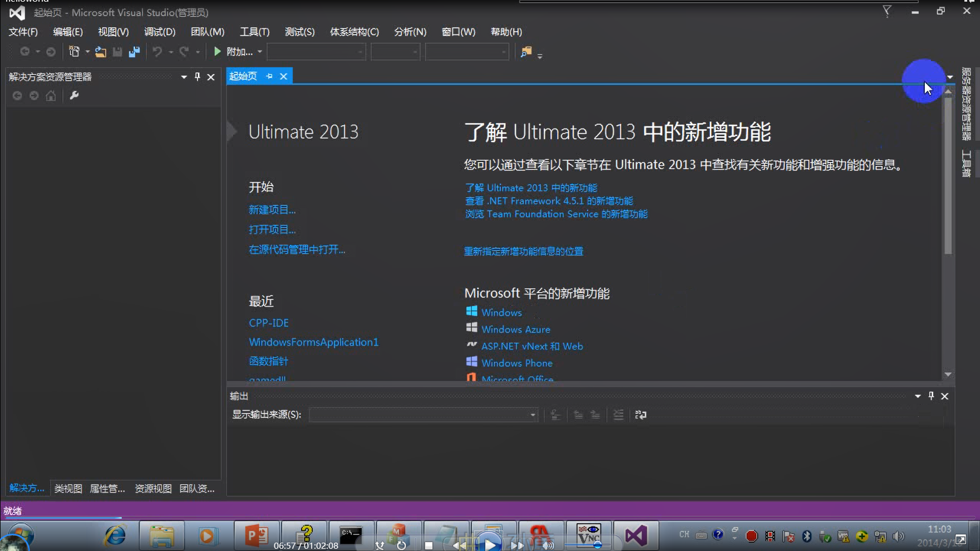Click 查看 .NET Framework 4.5.1 的新增功能 link

(x=549, y=201)
